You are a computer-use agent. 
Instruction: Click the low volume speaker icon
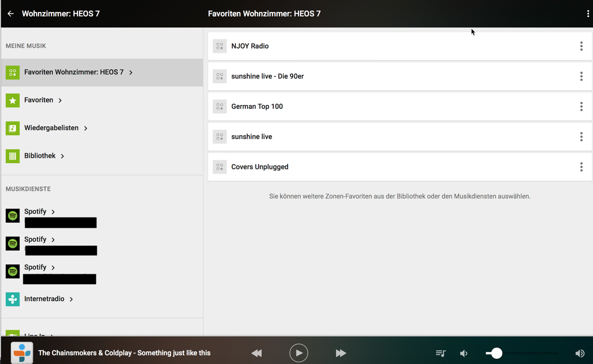pyautogui.click(x=464, y=353)
